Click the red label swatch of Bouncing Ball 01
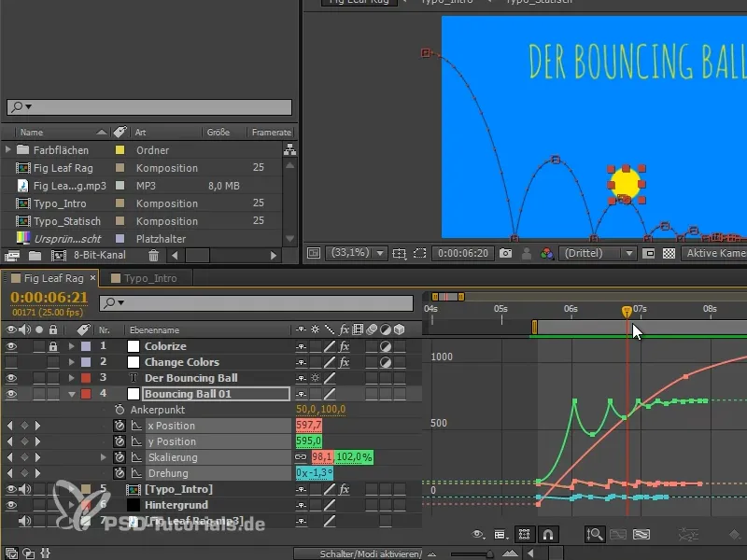The width and height of the screenshot is (747, 560). (x=86, y=393)
